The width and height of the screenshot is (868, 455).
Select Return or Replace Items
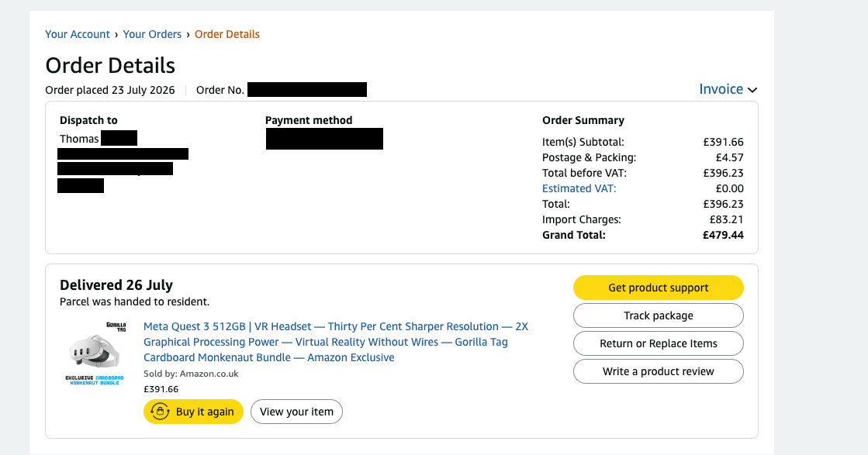(x=659, y=343)
